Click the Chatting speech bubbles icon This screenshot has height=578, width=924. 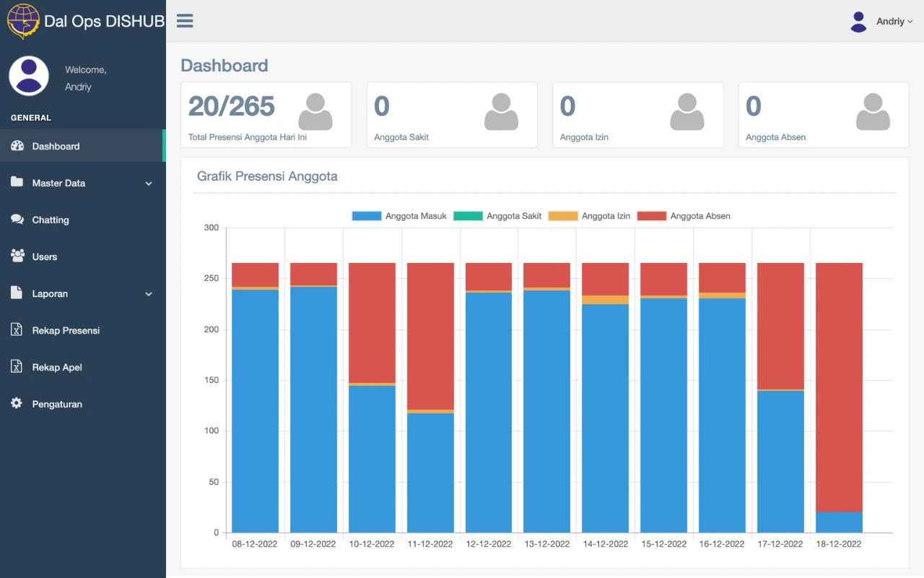tap(17, 220)
